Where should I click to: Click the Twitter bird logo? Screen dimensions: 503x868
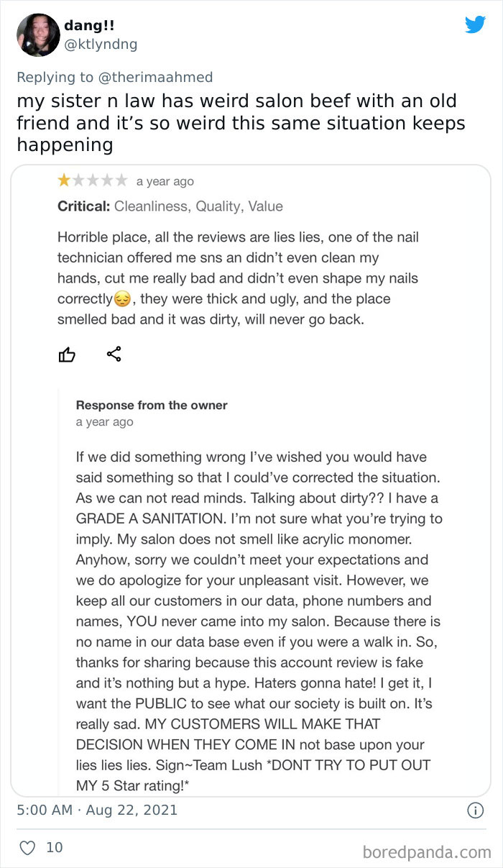pos(476,24)
